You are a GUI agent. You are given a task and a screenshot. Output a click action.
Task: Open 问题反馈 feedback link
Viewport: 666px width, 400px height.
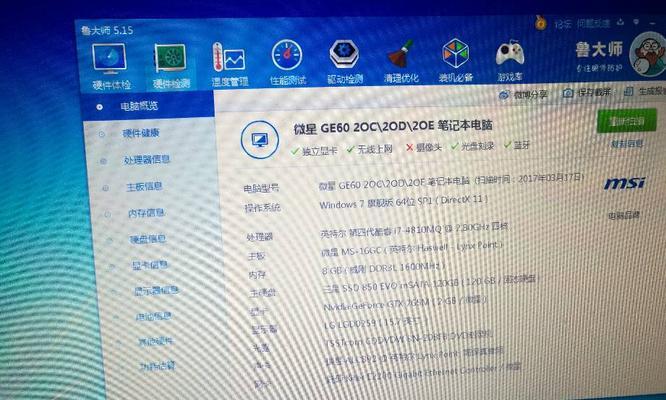coord(593,23)
